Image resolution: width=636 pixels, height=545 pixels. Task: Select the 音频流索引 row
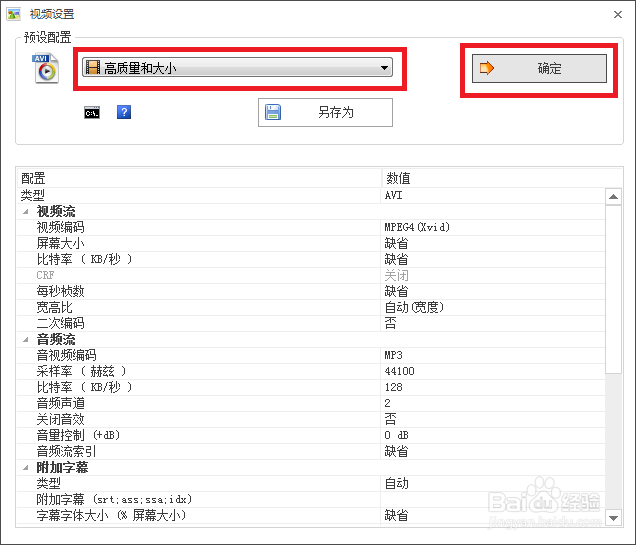coord(311,452)
